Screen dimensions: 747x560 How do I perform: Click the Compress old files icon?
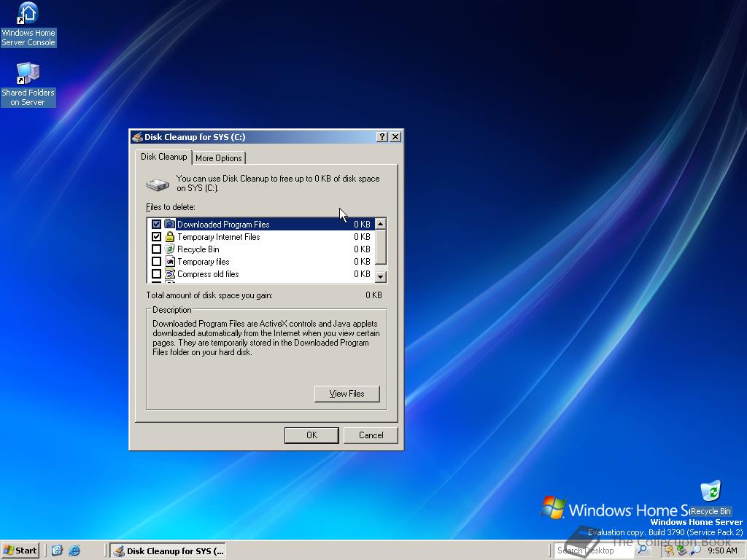pos(169,273)
